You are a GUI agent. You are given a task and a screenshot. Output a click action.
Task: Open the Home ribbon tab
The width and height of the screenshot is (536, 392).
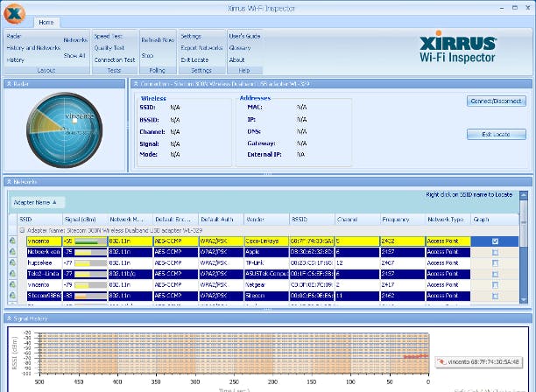point(46,22)
